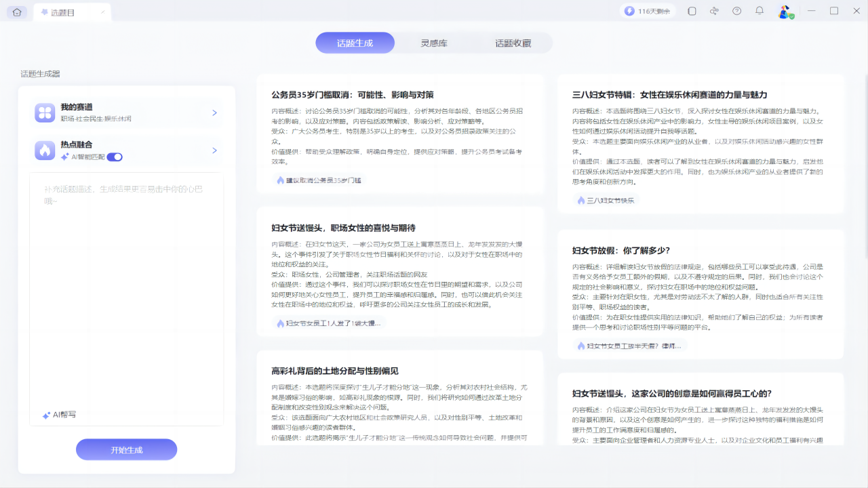Switch to the 话题收藏 tab
The image size is (868, 488).
[x=513, y=42]
